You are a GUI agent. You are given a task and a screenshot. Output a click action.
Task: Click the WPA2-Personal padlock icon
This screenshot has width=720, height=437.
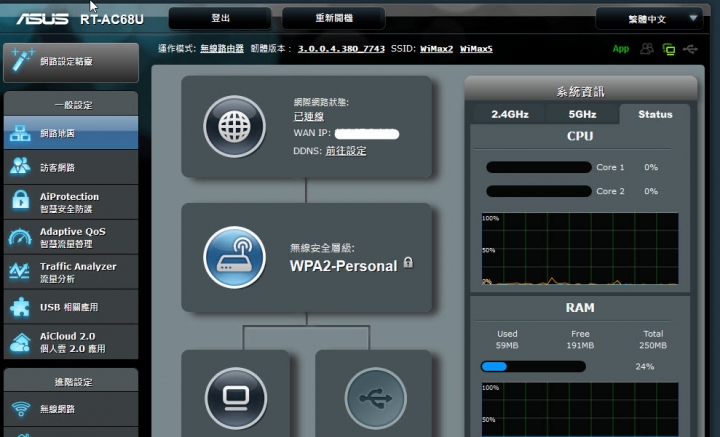coord(408,263)
